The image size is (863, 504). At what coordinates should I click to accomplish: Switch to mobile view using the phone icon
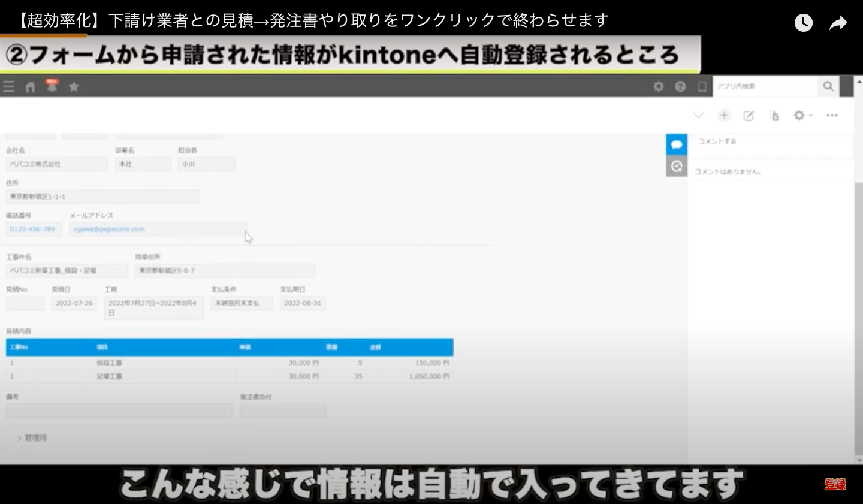(x=702, y=86)
